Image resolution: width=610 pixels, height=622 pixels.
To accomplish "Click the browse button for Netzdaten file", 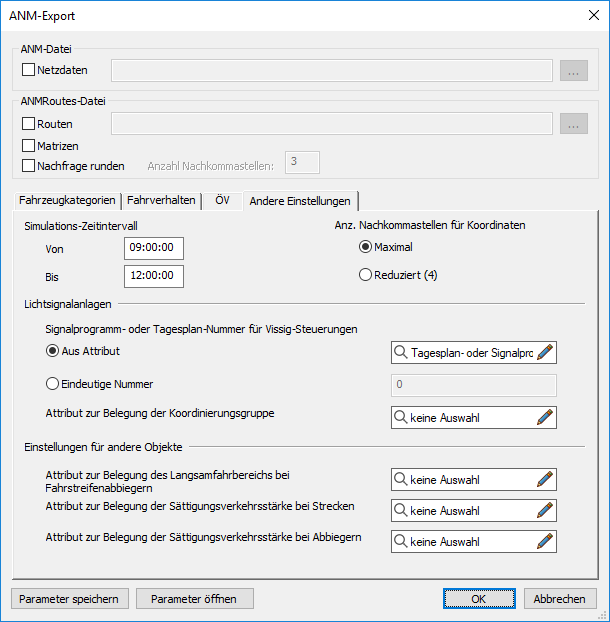I will point(573,70).
